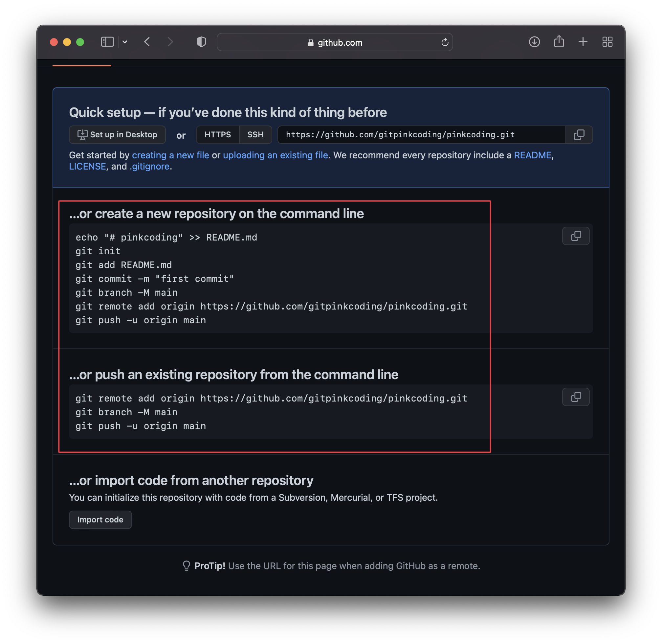Click the Import code button
This screenshot has width=662, height=644.
tap(100, 519)
